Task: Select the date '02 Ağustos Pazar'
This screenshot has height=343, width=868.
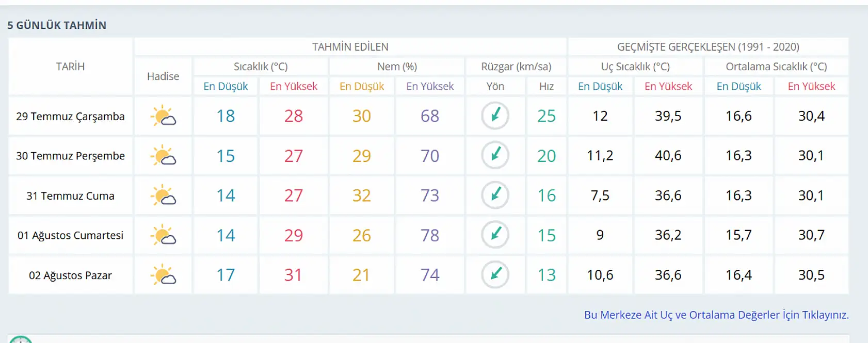Action: click(70, 275)
